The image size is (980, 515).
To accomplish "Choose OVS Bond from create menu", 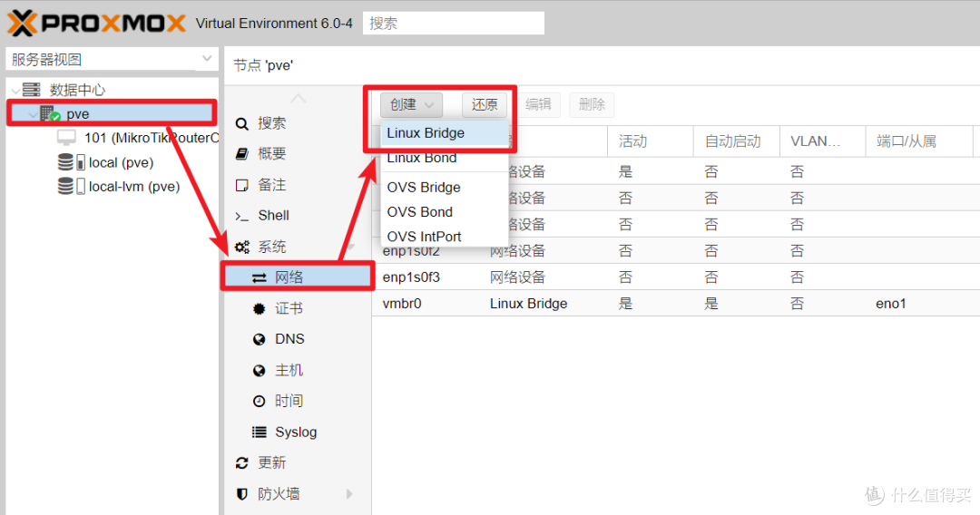I will click(x=445, y=212).
